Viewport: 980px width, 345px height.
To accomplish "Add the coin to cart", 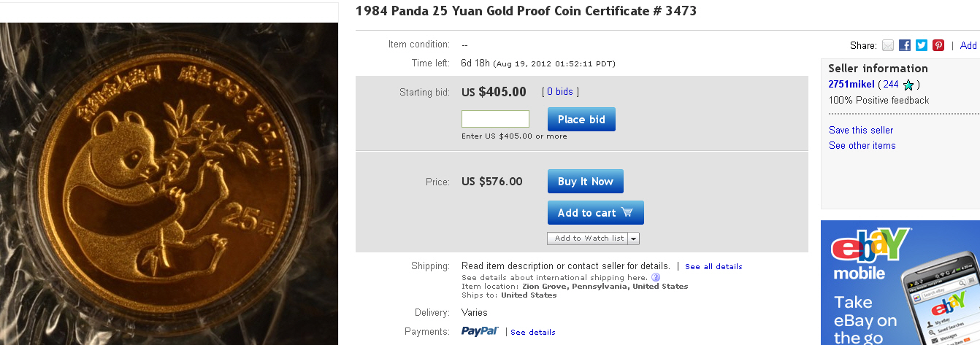I will click(x=595, y=213).
